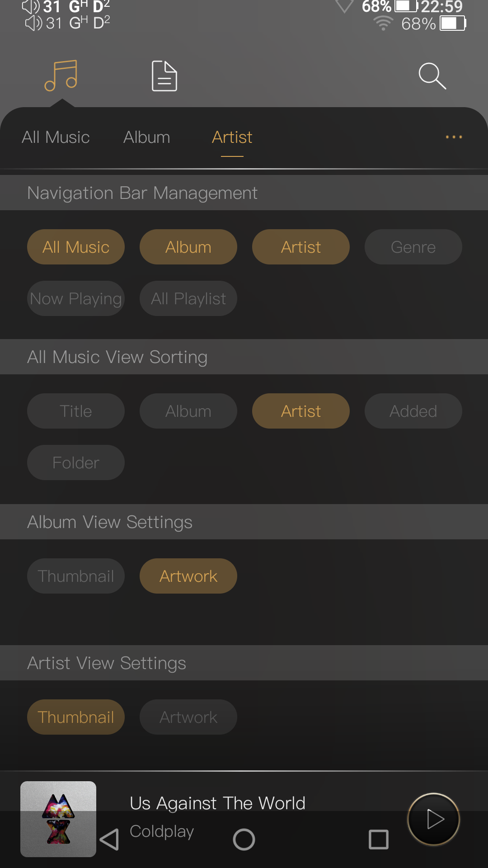The width and height of the screenshot is (488, 868).
Task: Set Artist view to Artwork
Action: coord(188,717)
